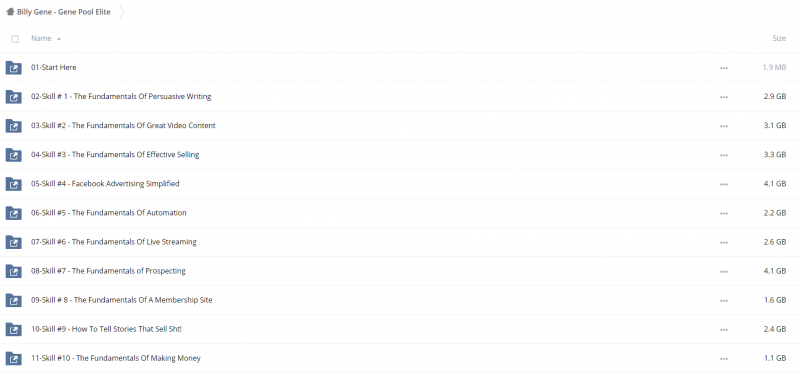
Task: Click the folder icon beside Great Video Content
Action: pos(14,126)
